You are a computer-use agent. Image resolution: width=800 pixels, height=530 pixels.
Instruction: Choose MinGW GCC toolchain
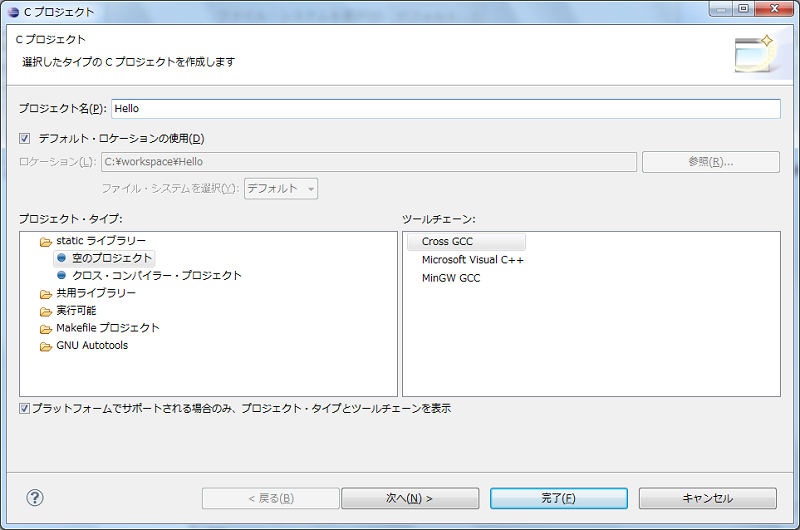click(x=451, y=278)
